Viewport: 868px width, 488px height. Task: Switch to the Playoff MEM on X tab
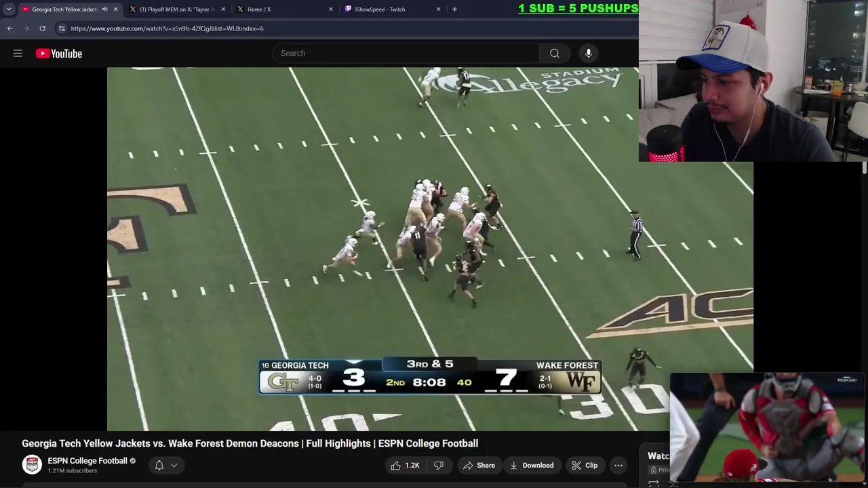(x=176, y=9)
